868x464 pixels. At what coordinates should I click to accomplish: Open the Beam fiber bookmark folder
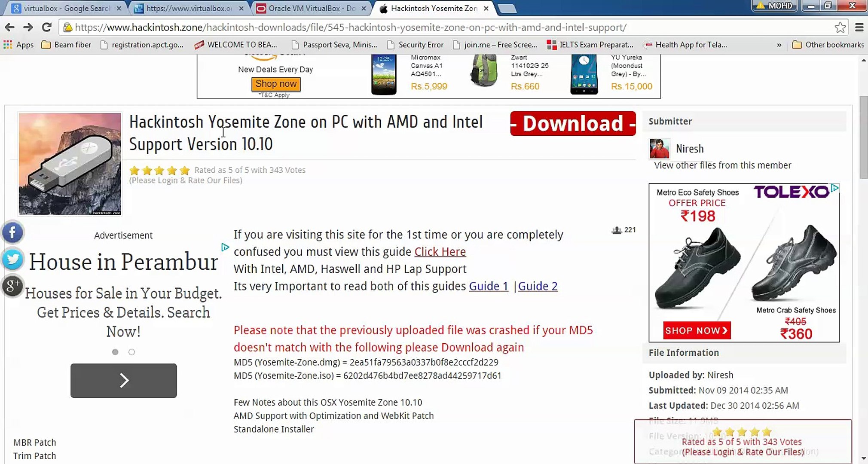point(66,45)
